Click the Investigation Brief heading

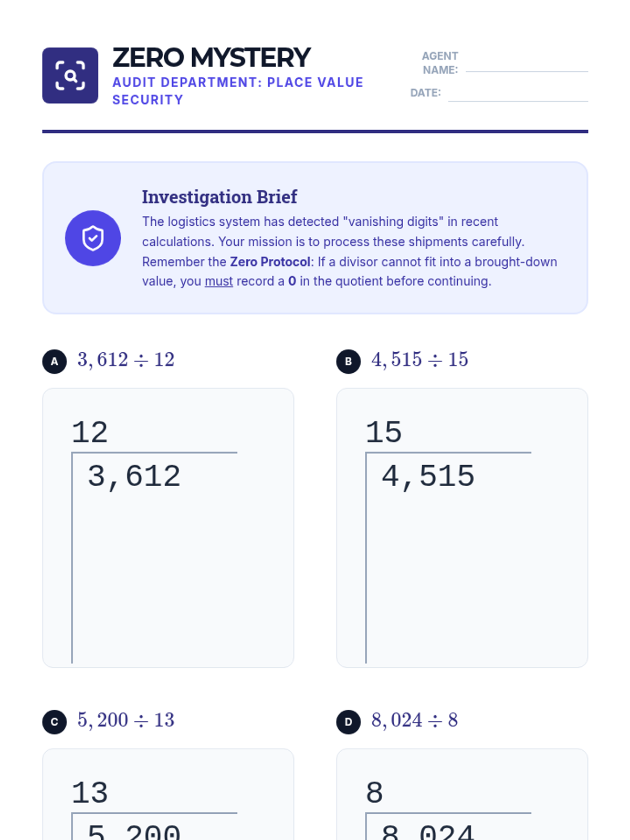pyautogui.click(x=219, y=197)
